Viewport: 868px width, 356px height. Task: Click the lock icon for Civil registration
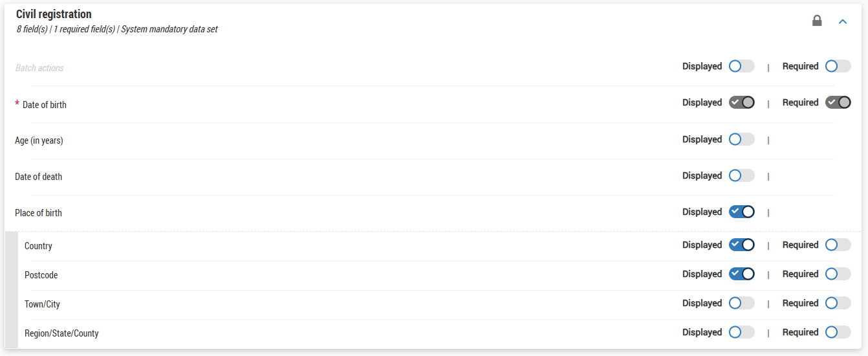[x=817, y=21]
